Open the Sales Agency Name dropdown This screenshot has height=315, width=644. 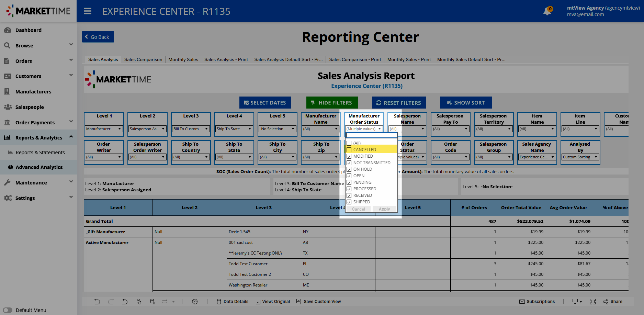pyautogui.click(x=537, y=157)
